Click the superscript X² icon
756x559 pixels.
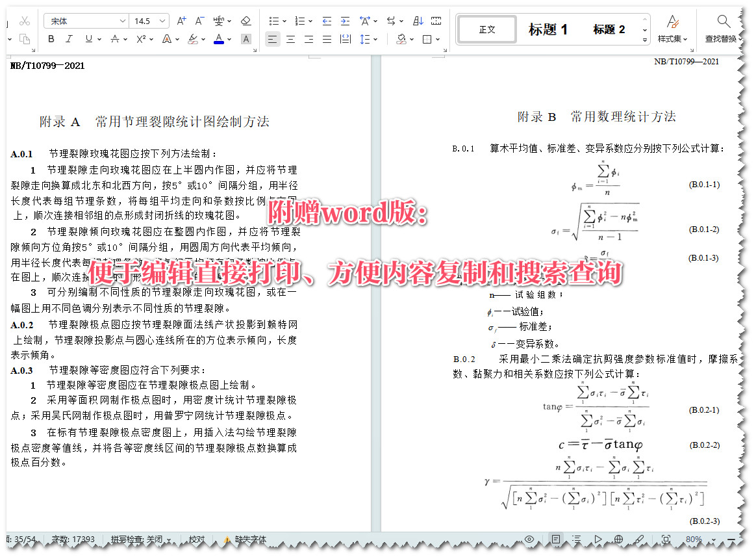coord(140,39)
